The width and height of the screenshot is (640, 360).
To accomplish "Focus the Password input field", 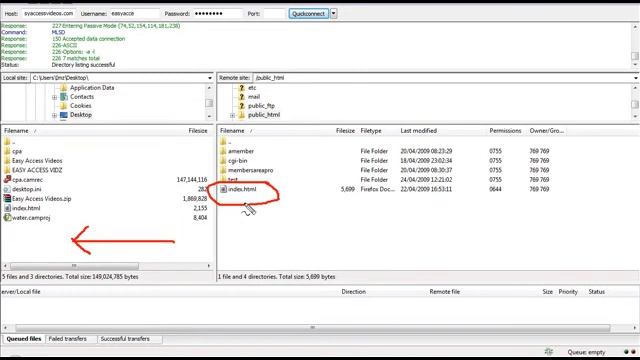I will 217,13.
